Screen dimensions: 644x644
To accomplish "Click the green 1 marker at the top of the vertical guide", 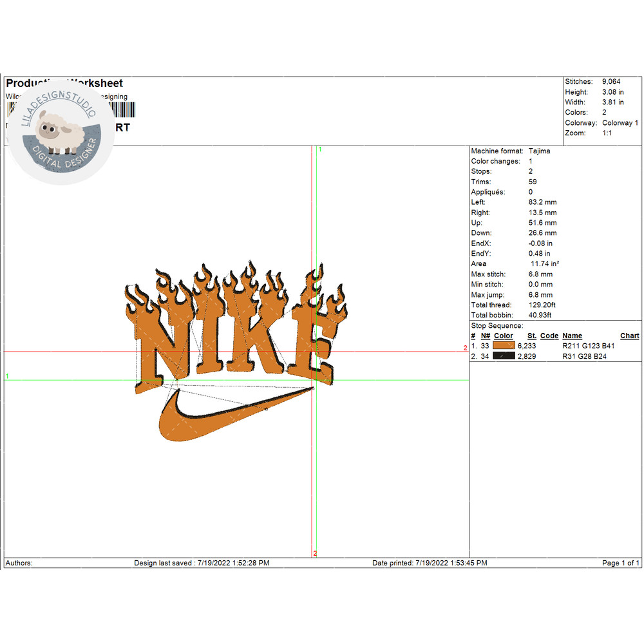I will pyautogui.click(x=320, y=149).
